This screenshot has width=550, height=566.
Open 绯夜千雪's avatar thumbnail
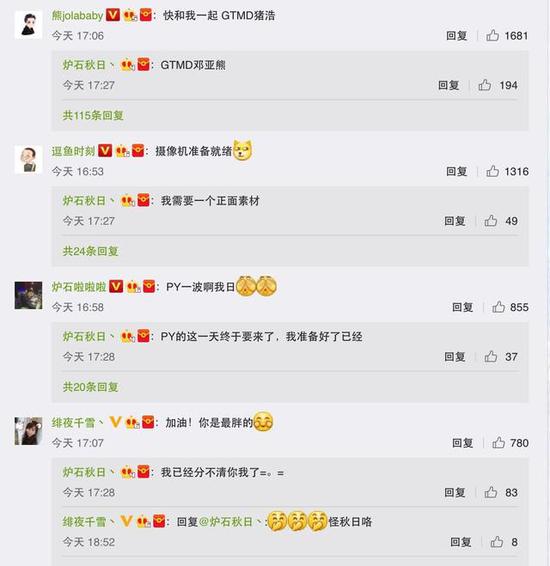click(29, 431)
